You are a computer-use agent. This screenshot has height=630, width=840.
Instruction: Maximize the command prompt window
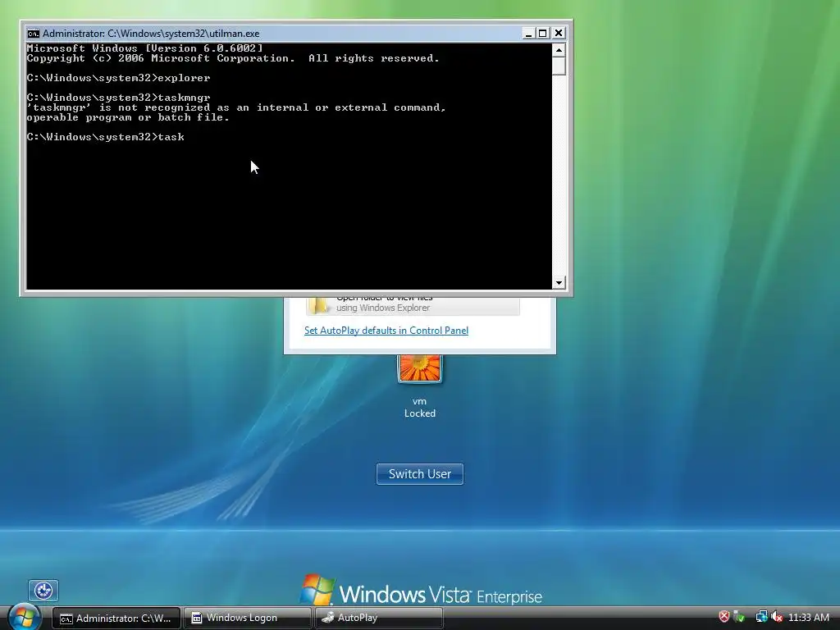coord(543,33)
